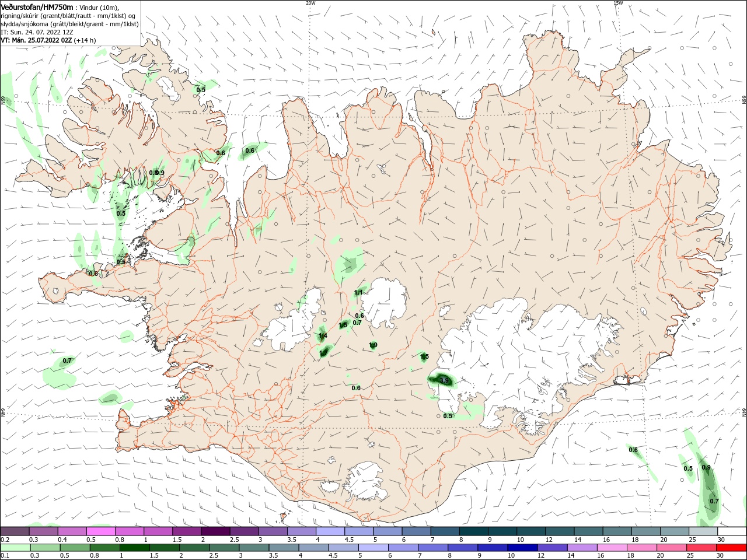The height and width of the screenshot is (560, 747).
Task: Pick the navy blue swatch labeled 10 in the lower legend
Action: point(522,548)
